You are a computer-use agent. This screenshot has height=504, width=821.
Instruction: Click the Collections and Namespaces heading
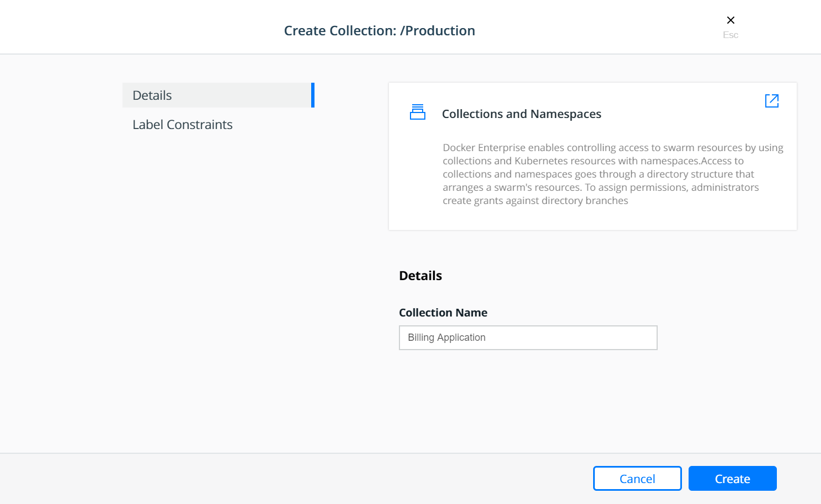pyautogui.click(x=521, y=114)
